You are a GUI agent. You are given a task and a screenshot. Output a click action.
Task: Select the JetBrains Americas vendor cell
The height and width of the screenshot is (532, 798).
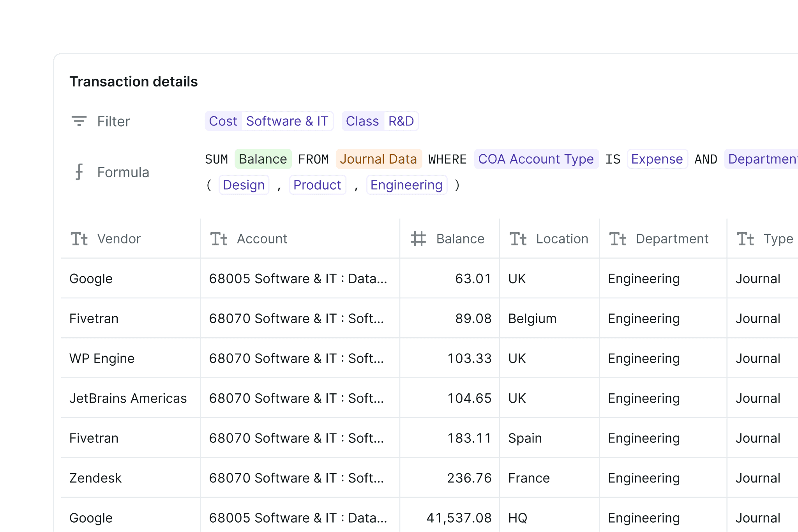[x=131, y=398]
